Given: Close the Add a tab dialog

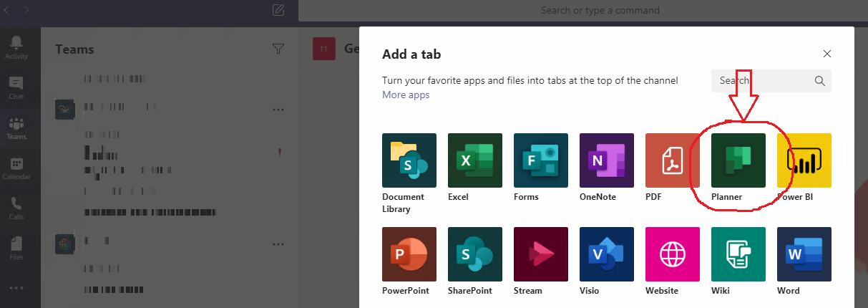Looking at the screenshot, I should pos(827,54).
